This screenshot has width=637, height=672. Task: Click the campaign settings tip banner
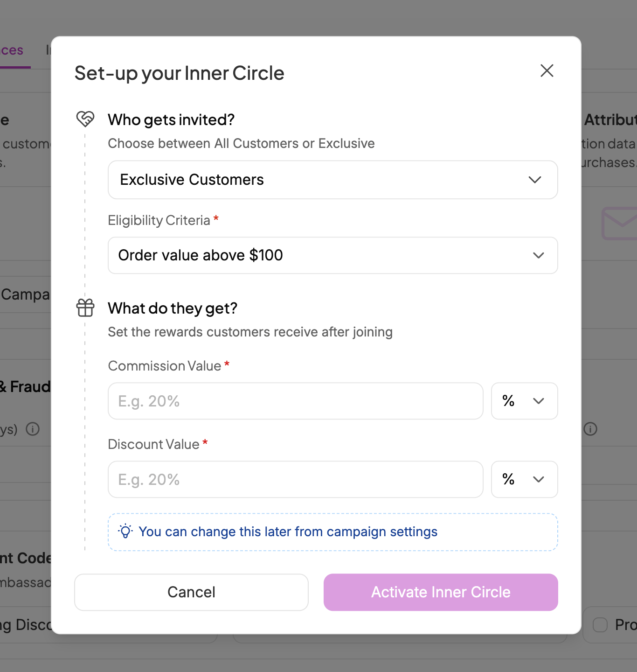click(332, 532)
